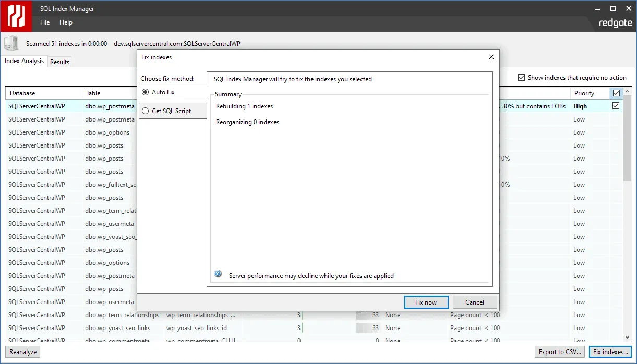Click the "Scanned 51 indexes in 0:00:00" text
This screenshot has height=364, width=637.
point(67,44)
